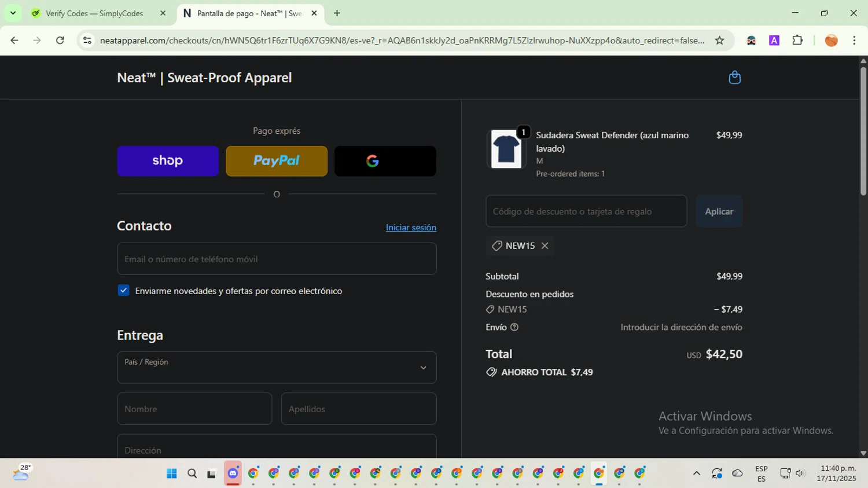Select the Pantalla de pago Neat tab
The width and height of the screenshot is (868, 488).
249,13
